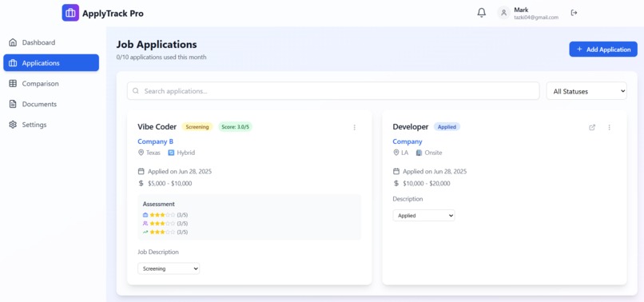The image size is (644, 302).
Task: Click the Job Applications heading
Action: click(x=157, y=45)
